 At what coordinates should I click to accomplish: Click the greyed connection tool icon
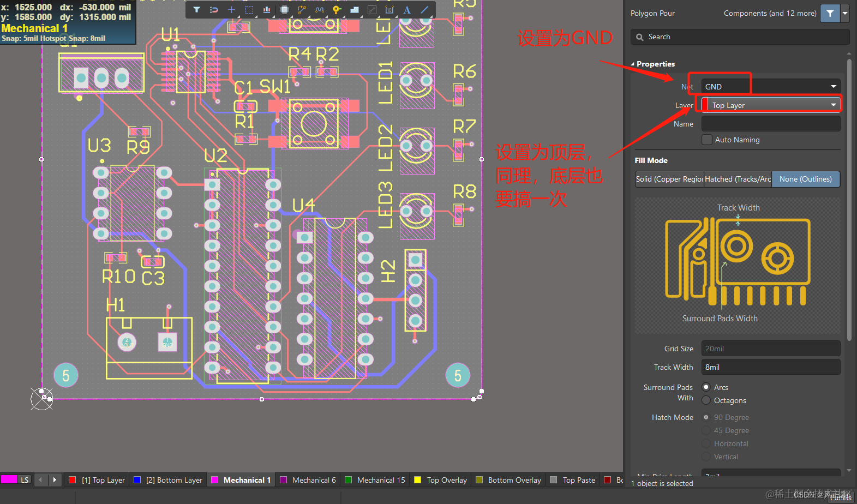click(x=372, y=10)
